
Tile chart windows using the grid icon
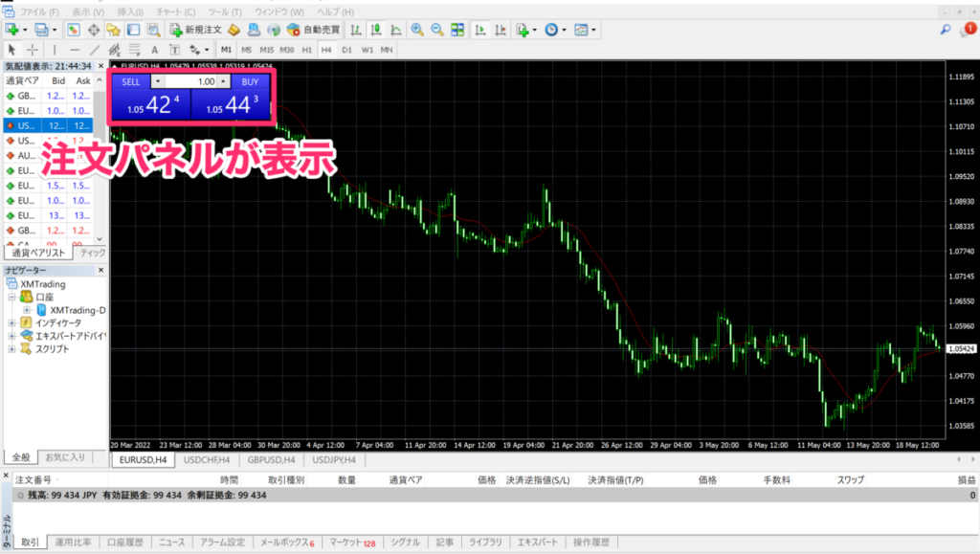point(457,30)
